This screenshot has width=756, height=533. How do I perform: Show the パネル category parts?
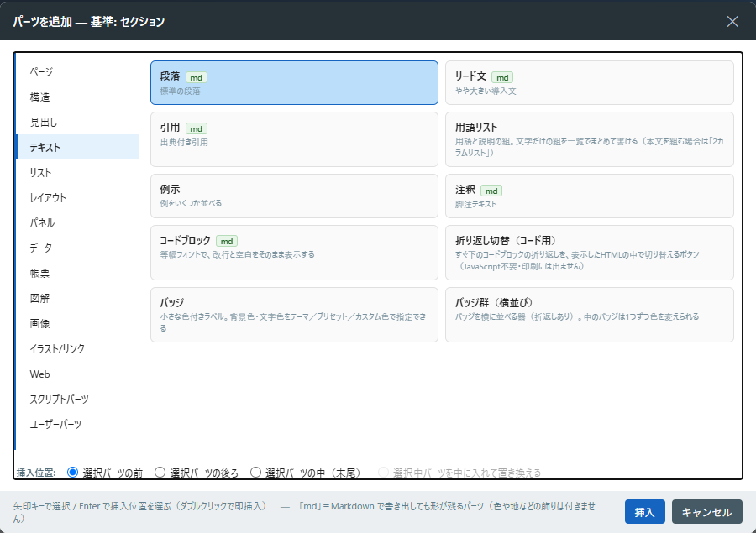77,222
